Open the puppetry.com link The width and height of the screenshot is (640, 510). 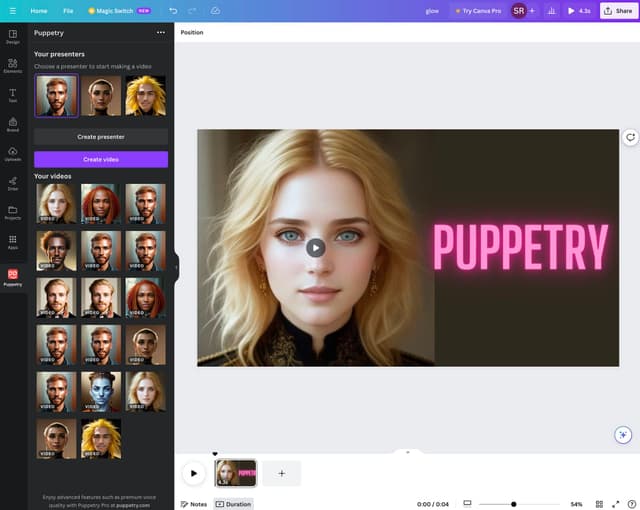133,505
